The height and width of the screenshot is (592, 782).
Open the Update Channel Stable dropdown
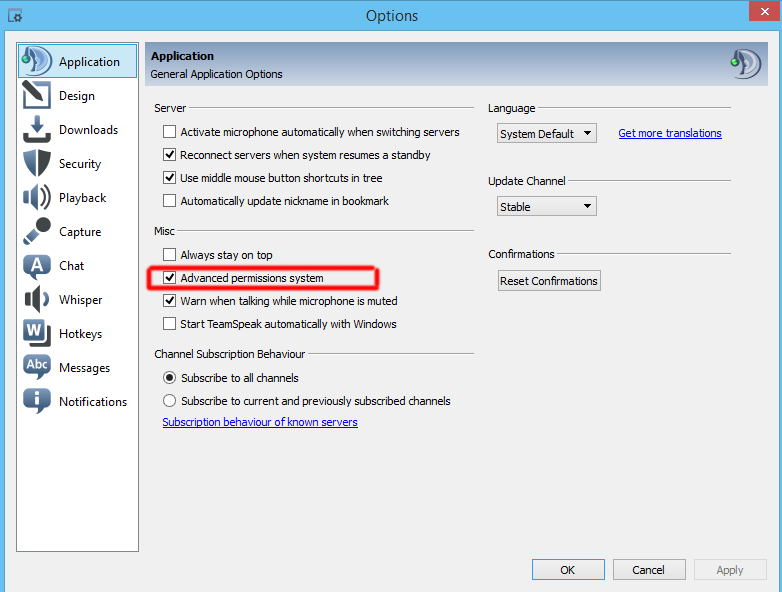tap(547, 206)
